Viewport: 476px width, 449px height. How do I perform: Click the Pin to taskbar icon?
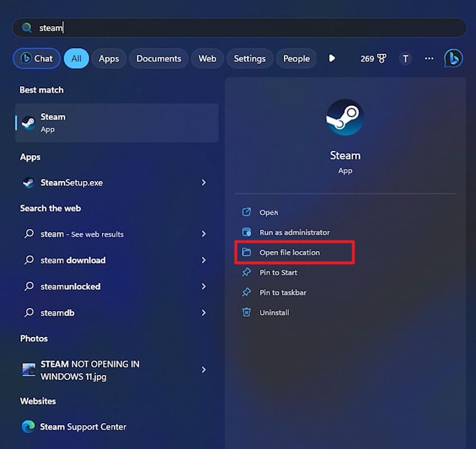pos(246,292)
